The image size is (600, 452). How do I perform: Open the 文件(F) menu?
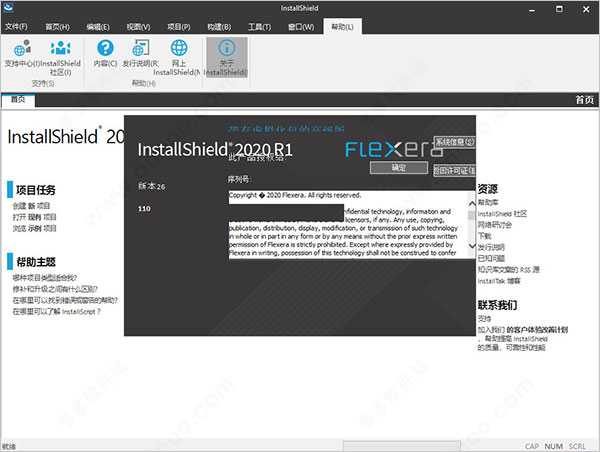[x=16, y=26]
